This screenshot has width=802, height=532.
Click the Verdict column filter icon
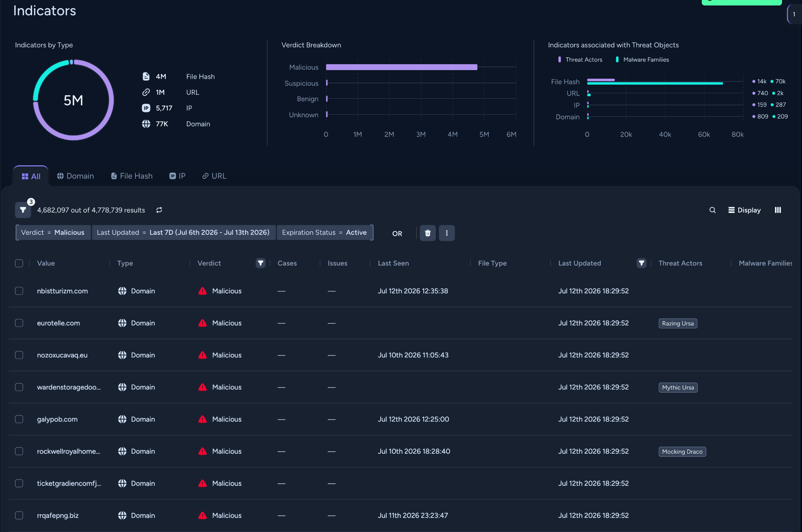pos(260,263)
